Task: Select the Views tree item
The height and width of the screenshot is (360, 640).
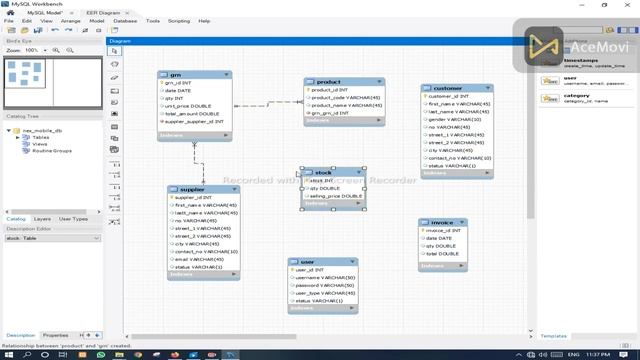Action: (40, 144)
